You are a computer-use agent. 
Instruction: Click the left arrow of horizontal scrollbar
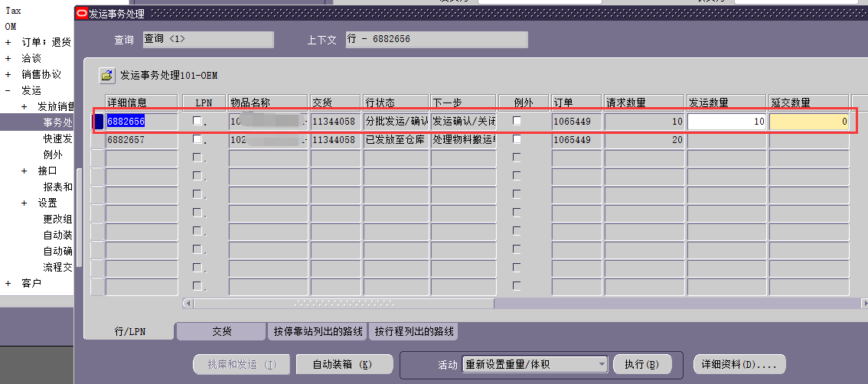tap(188, 304)
